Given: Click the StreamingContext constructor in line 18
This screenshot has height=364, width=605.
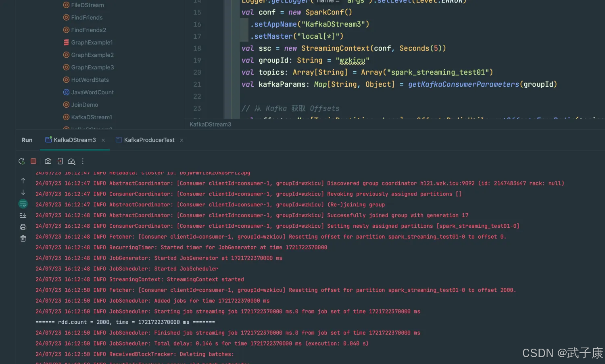Looking at the screenshot, I should pos(335,48).
